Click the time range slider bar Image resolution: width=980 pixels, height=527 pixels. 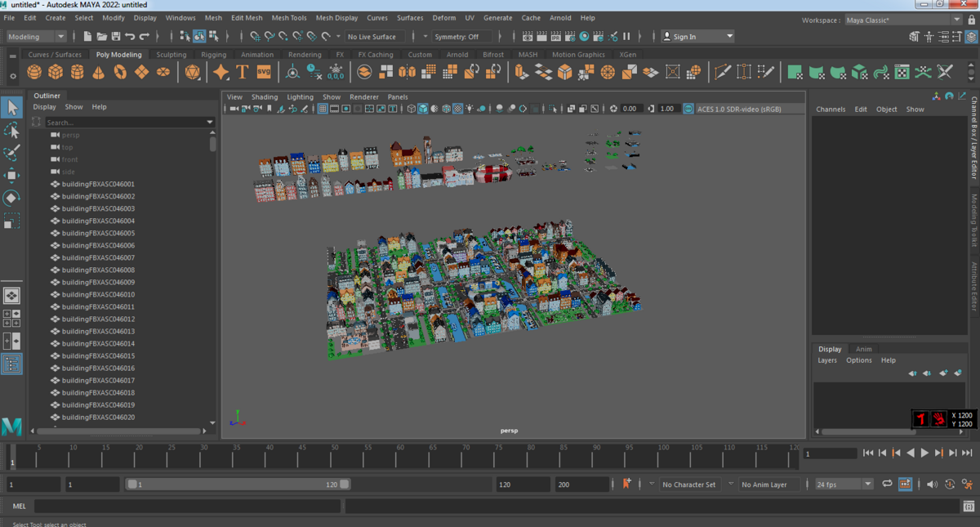238,485
